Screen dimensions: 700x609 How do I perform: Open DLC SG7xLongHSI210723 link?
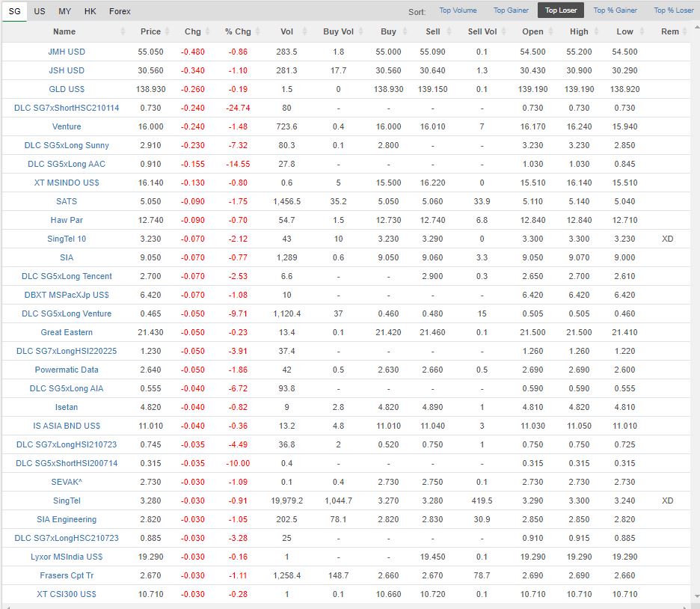67,446
